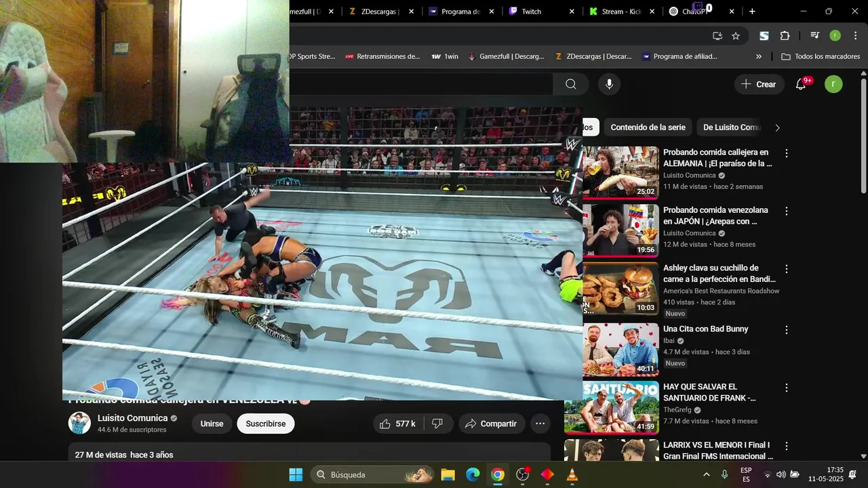The width and height of the screenshot is (868, 488).
Task: Open the media control icon in toolbar
Action: 814,36
